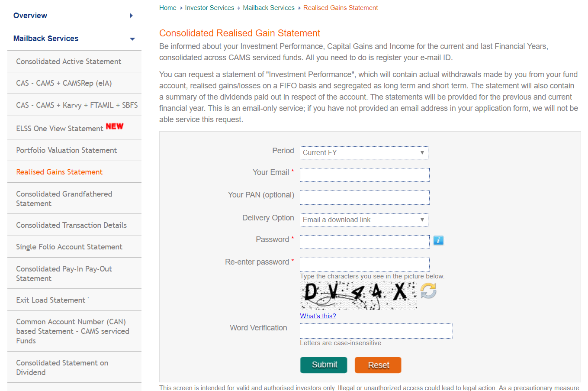Viewport: 588px width, 391px height.
Task: Select Exit Load Statement menu item
Action: pyautogui.click(x=51, y=300)
